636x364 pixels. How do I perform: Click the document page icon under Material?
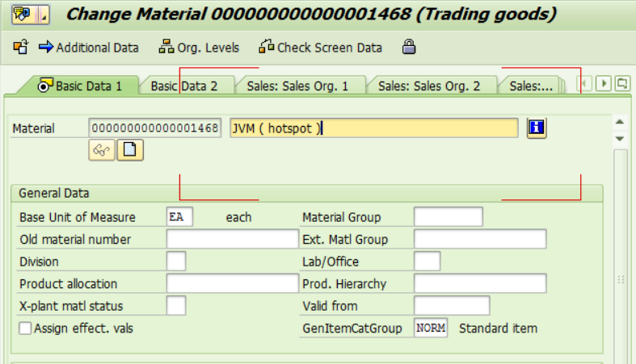point(130,150)
